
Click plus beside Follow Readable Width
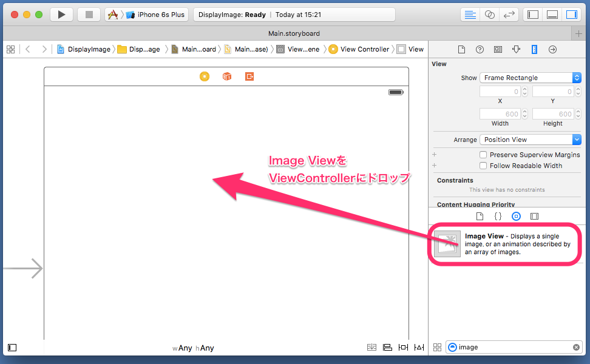434,166
